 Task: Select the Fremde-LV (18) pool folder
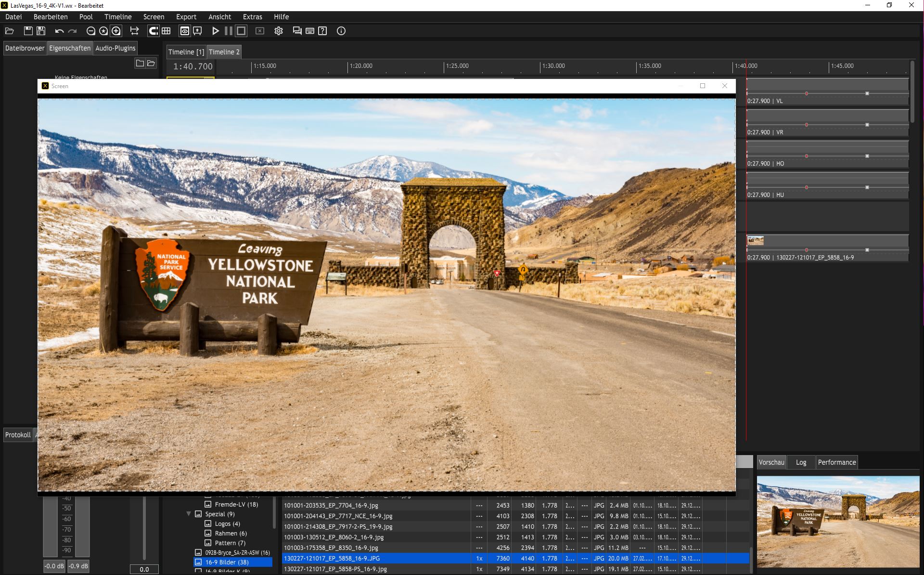[236, 504]
